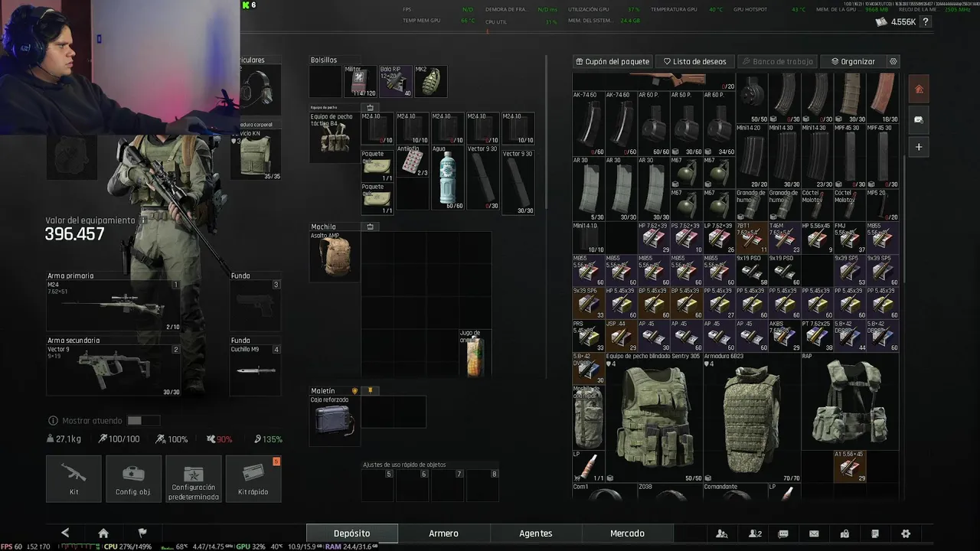This screenshot has width=980, height=551.
Task: Select the Vector 9 secondary weapon slot
Action: click(x=113, y=370)
